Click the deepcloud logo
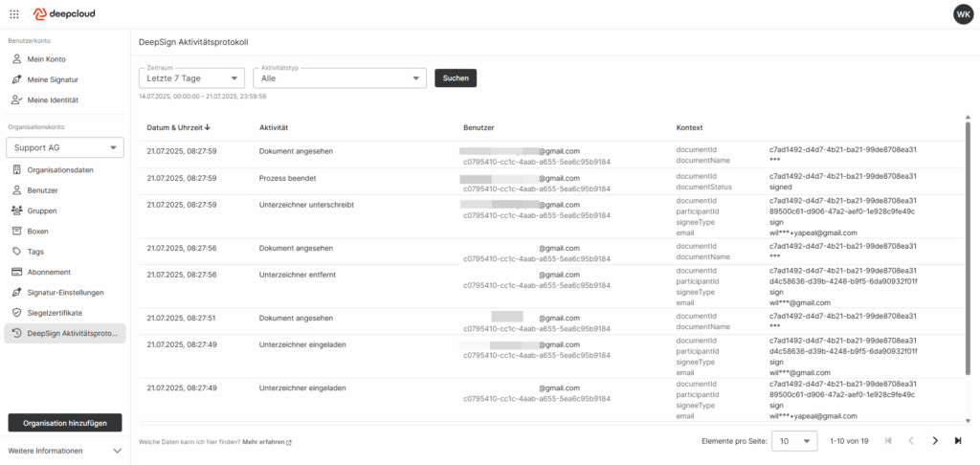Image resolution: width=980 pixels, height=465 pixels. 64,13
